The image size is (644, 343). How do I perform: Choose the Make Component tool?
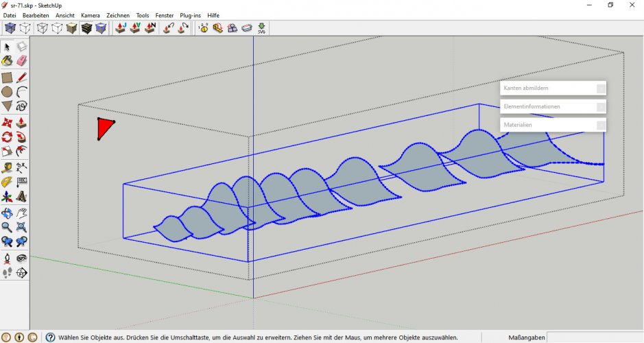(x=22, y=47)
